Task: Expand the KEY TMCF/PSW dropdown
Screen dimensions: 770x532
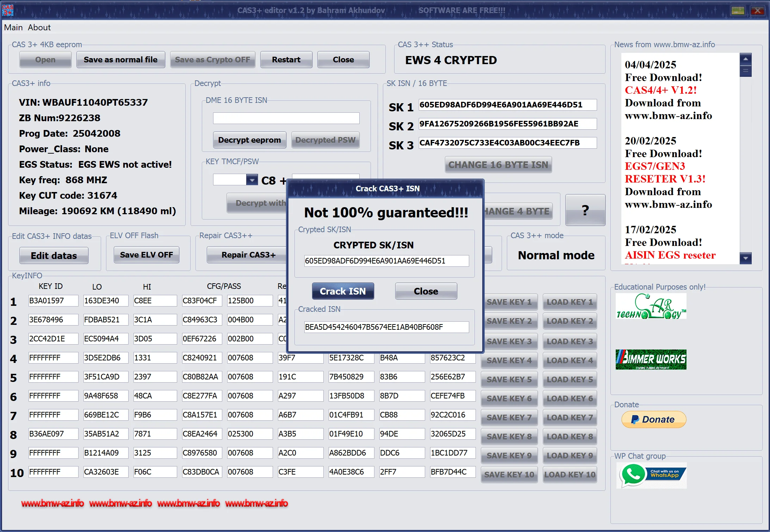Action: [252, 180]
